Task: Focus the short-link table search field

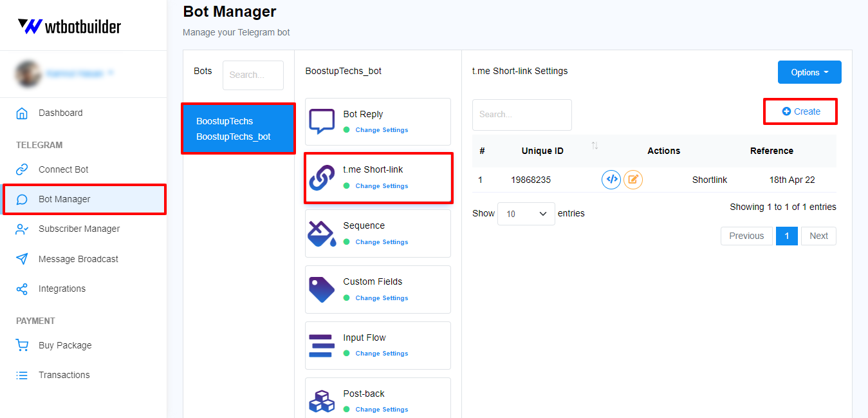Action: [522, 115]
